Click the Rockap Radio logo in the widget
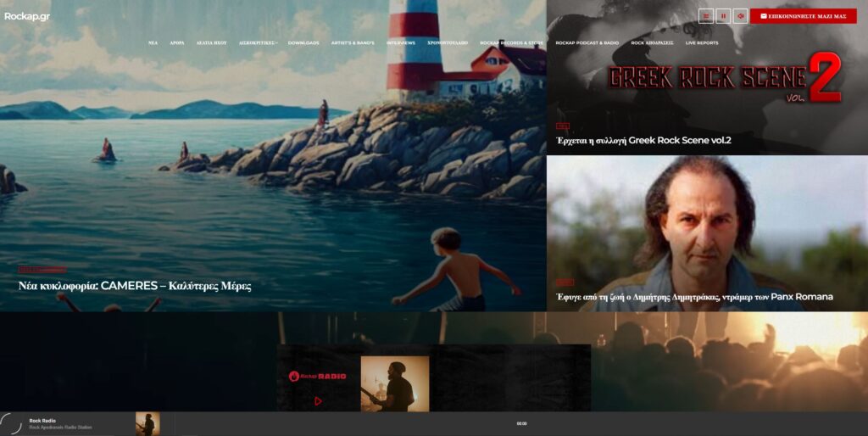The width and height of the screenshot is (868, 436). pos(318,376)
